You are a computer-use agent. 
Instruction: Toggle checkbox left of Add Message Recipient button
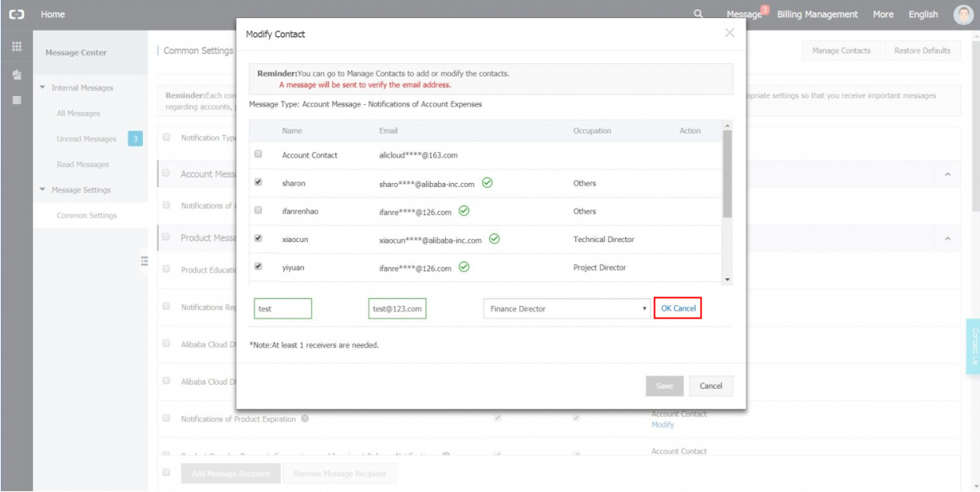coord(166,472)
